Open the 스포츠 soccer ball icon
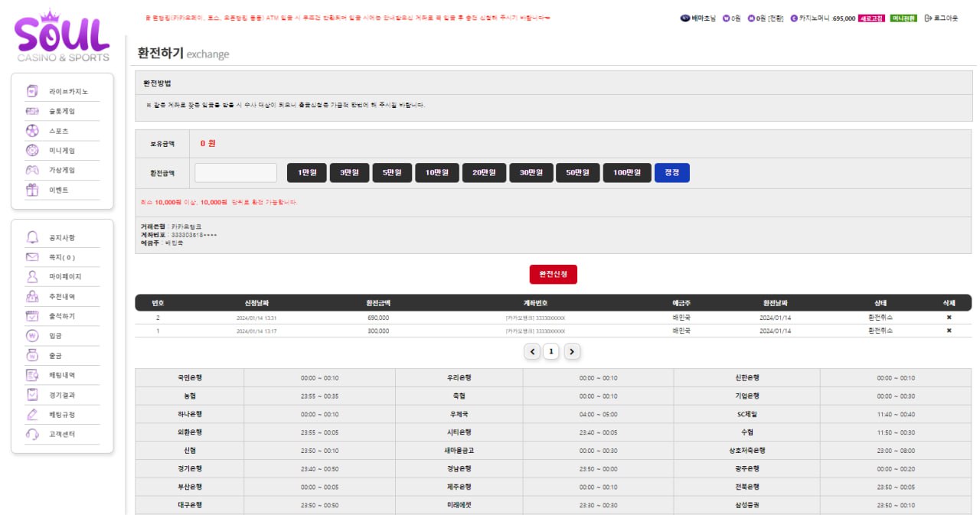Viewport: 980px width, 515px height. tap(32, 131)
